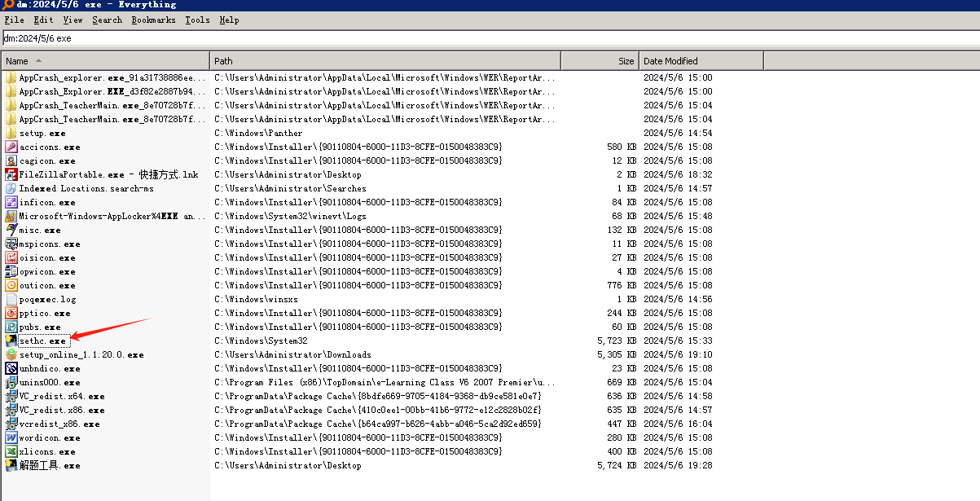Select the poqexec.log file row
This screenshot has height=501, width=980.
click(47, 299)
